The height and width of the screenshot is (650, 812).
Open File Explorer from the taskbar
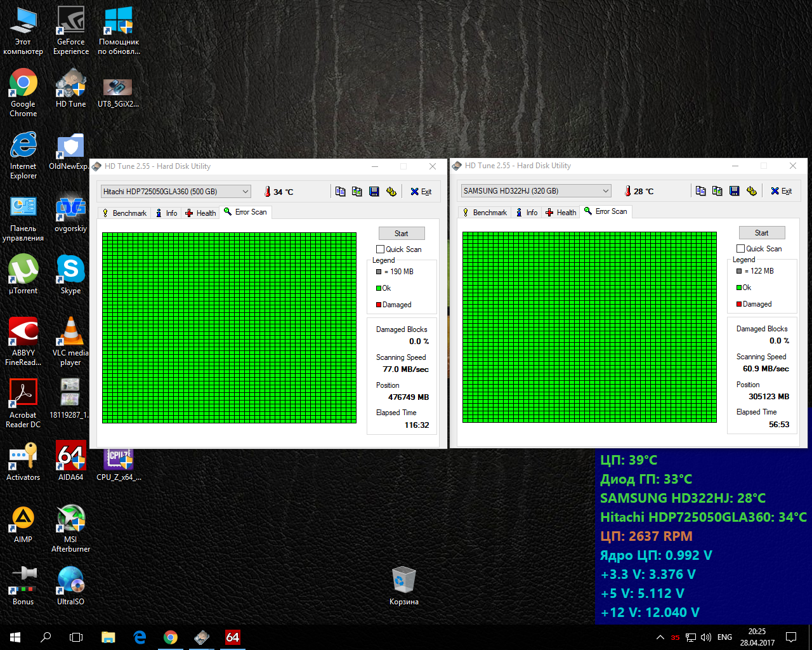108,637
